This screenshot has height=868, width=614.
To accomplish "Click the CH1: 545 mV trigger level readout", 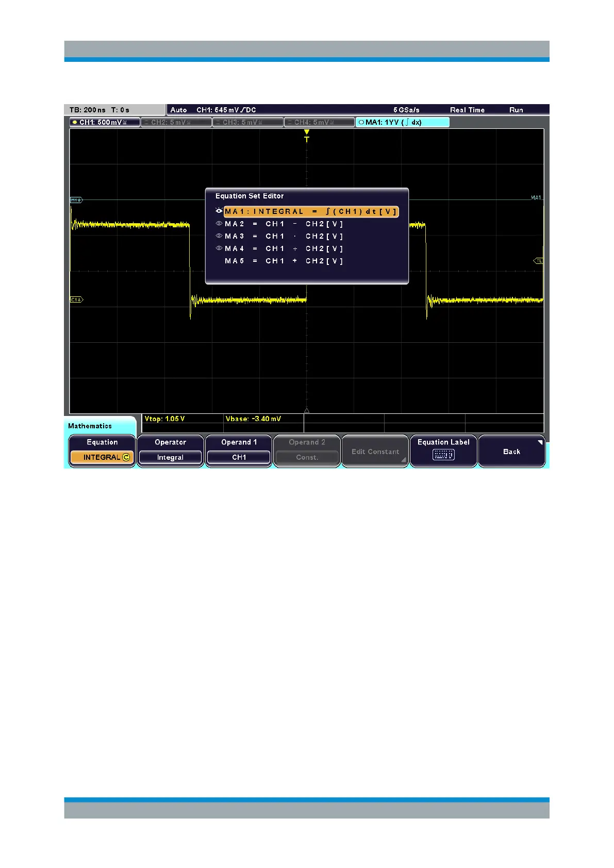I will [226, 110].
